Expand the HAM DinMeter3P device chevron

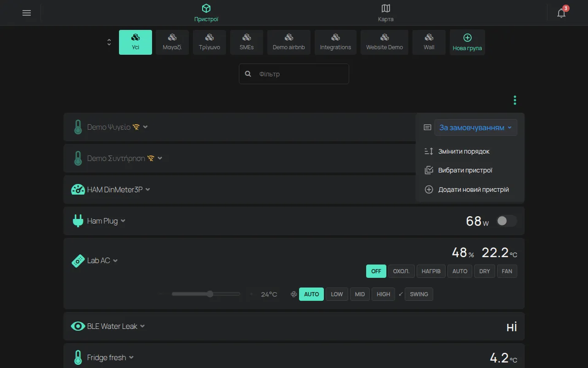[147, 190]
